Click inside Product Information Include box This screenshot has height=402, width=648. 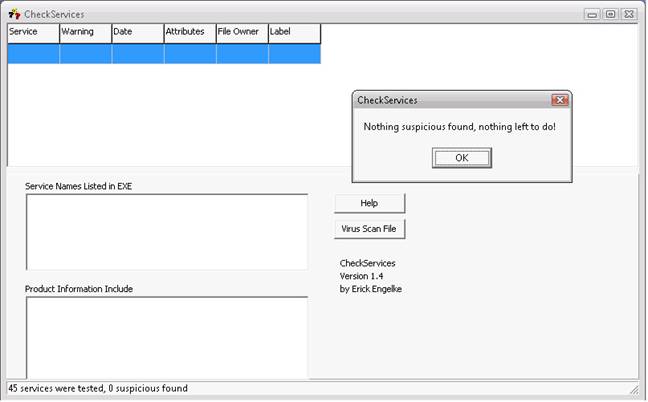(167, 338)
